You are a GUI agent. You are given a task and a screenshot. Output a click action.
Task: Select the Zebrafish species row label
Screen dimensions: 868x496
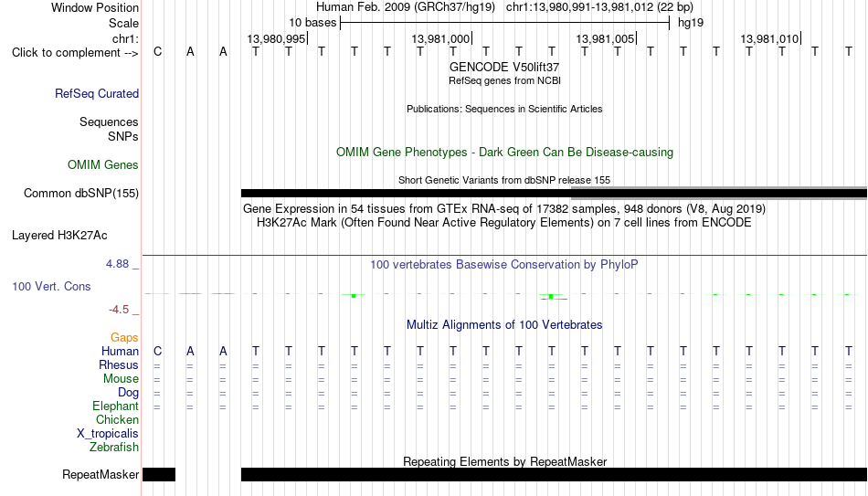pos(114,447)
